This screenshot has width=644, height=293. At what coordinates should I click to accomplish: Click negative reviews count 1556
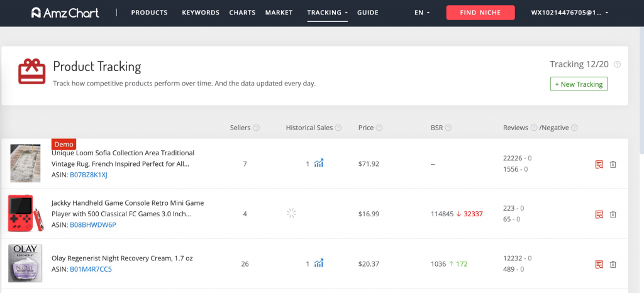point(511,169)
